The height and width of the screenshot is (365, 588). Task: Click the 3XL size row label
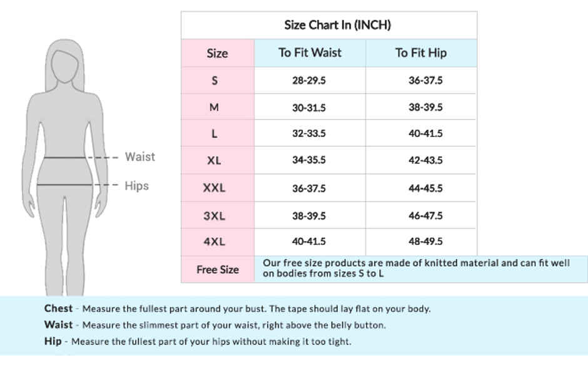[x=214, y=215]
